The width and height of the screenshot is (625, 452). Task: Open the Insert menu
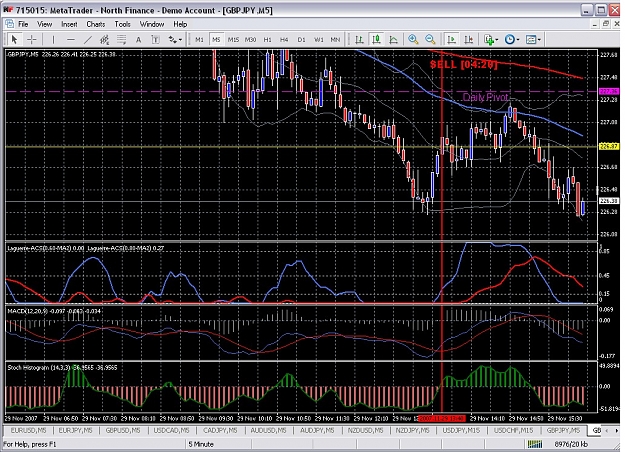click(x=69, y=24)
